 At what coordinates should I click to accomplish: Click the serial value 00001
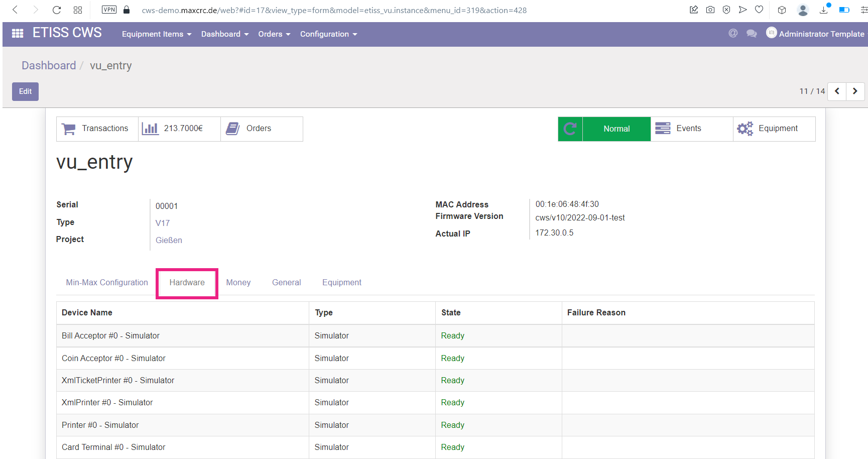coord(167,206)
